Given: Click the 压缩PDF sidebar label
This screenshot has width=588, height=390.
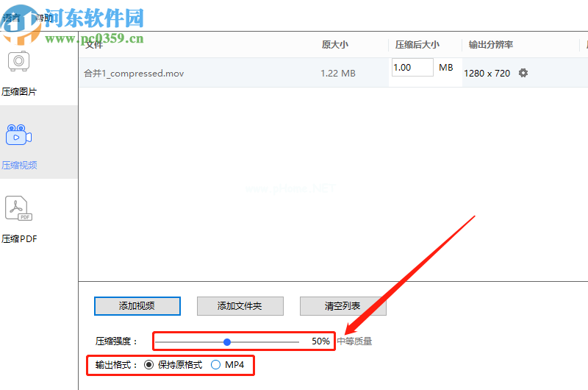Looking at the screenshot, I should click(19, 238).
